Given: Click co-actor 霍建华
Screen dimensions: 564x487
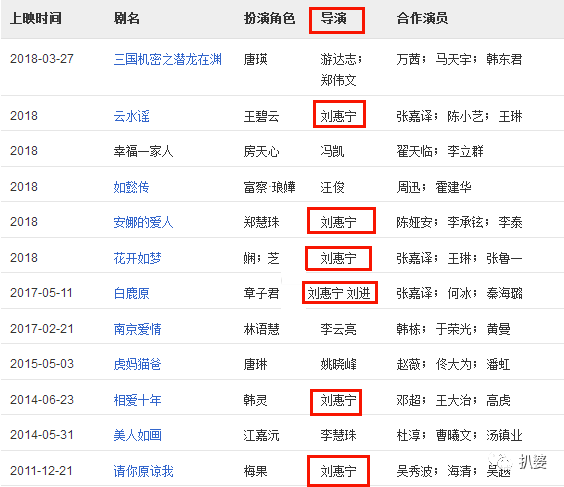Looking at the screenshot, I should coord(453,187).
